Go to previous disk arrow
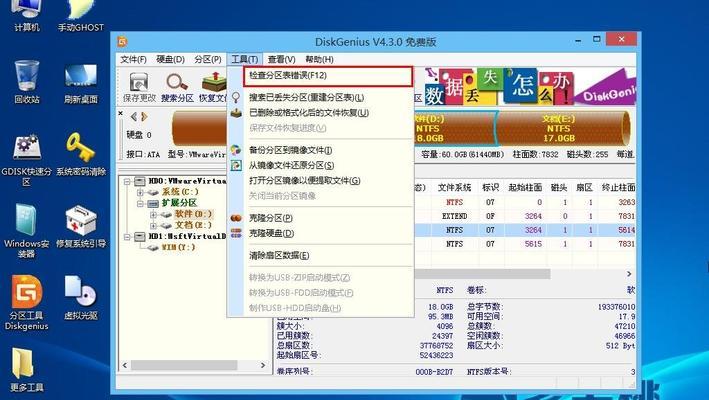Screen dimensions: 709x400 [x=134, y=117]
